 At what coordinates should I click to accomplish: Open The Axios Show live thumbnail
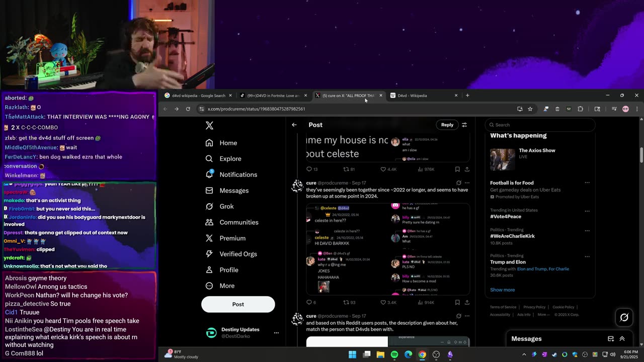(x=503, y=159)
